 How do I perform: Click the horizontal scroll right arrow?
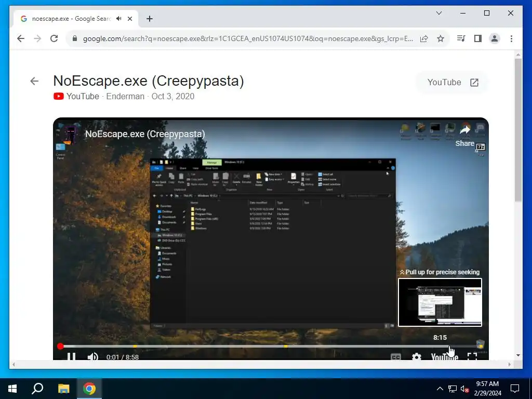pos(509,364)
